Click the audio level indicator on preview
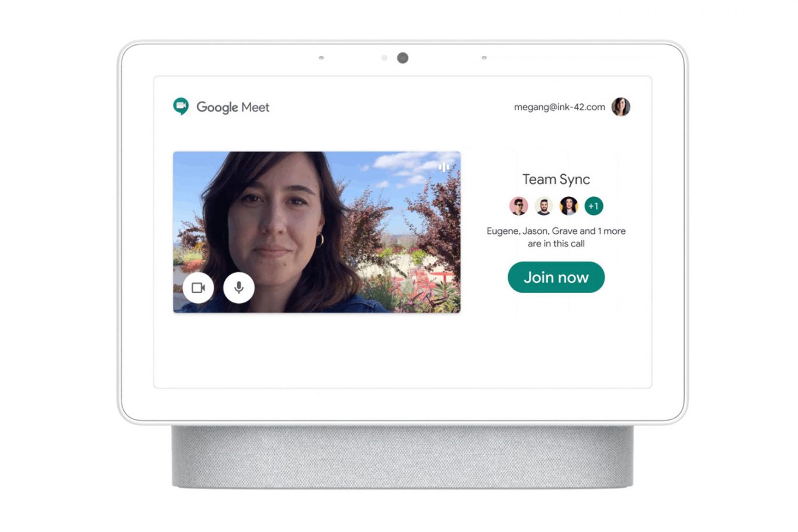 [444, 167]
